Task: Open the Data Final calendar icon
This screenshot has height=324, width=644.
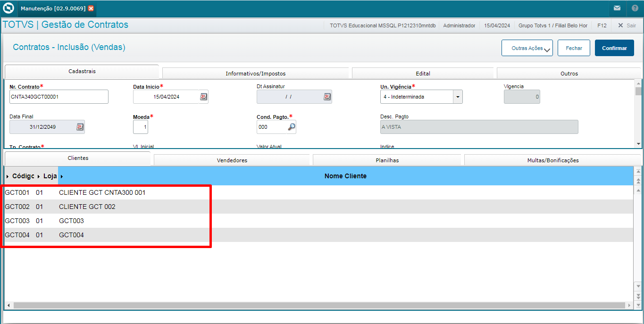Action: point(80,127)
